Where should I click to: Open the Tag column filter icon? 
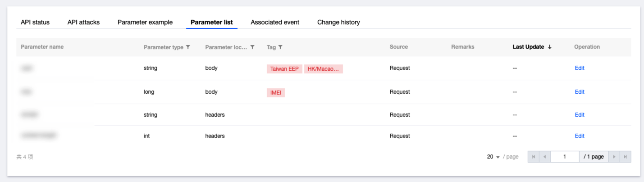pos(280,47)
